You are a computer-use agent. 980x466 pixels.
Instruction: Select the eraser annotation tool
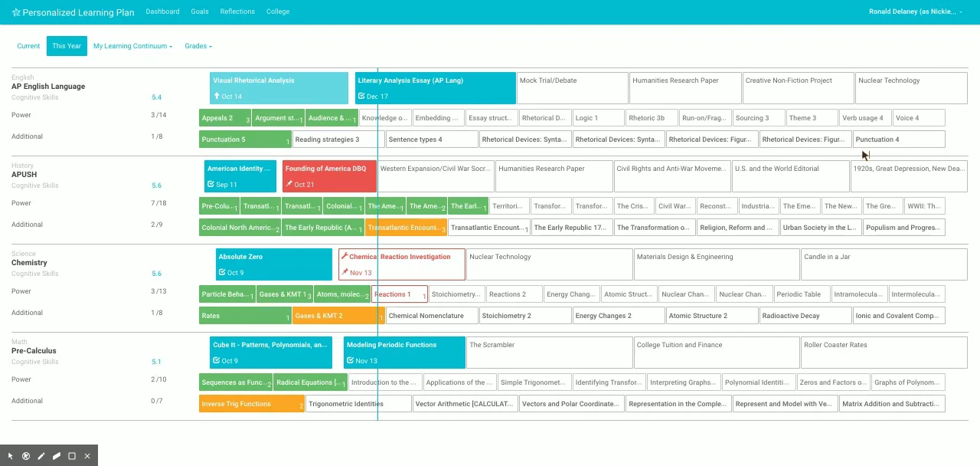click(57, 456)
